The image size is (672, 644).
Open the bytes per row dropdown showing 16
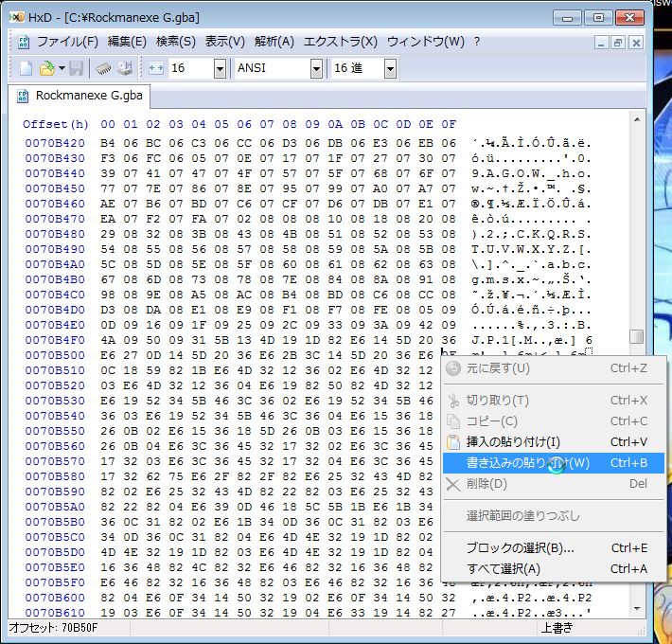(x=220, y=68)
